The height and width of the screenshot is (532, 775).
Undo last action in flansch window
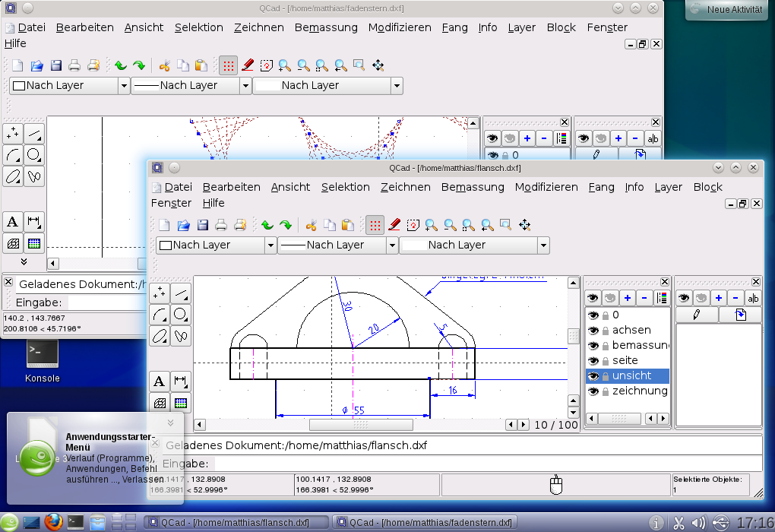pyautogui.click(x=267, y=226)
